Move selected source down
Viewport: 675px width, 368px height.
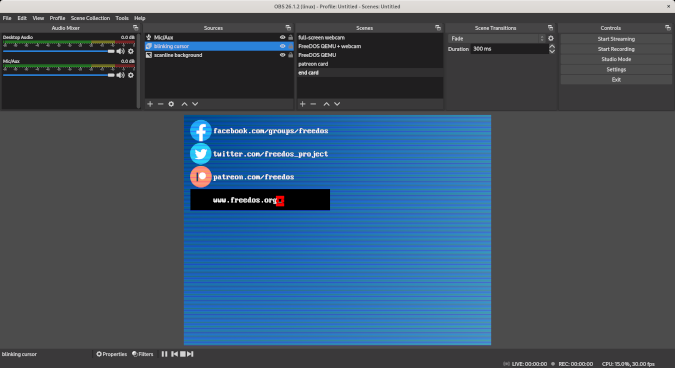[195, 104]
